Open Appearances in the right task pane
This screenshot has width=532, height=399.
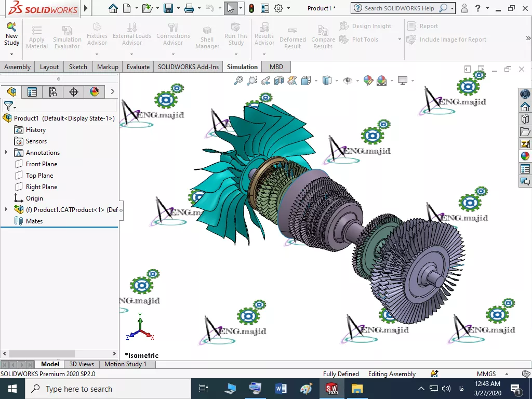(525, 156)
